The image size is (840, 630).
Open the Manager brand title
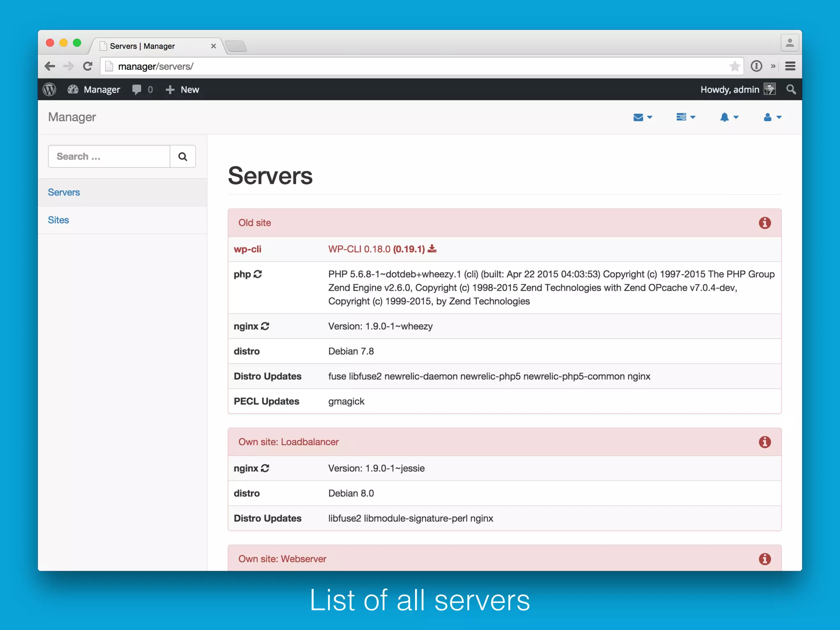click(x=72, y=117)
